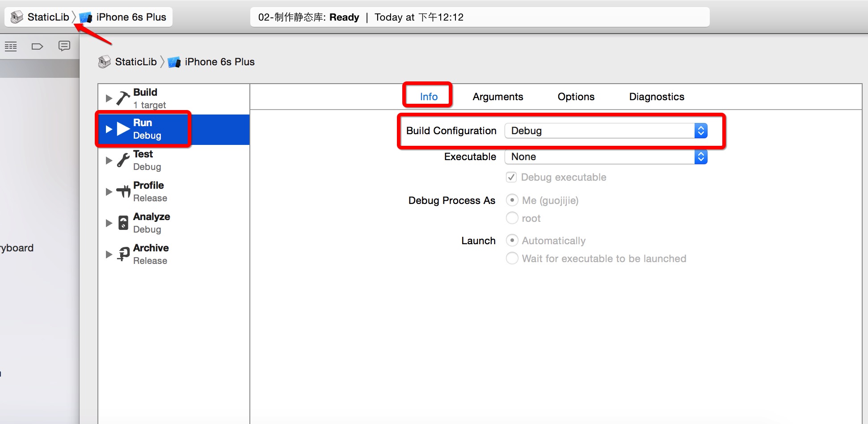Switch to the Info tab
This screenshot has height=424, width=868.
point(429,97)
